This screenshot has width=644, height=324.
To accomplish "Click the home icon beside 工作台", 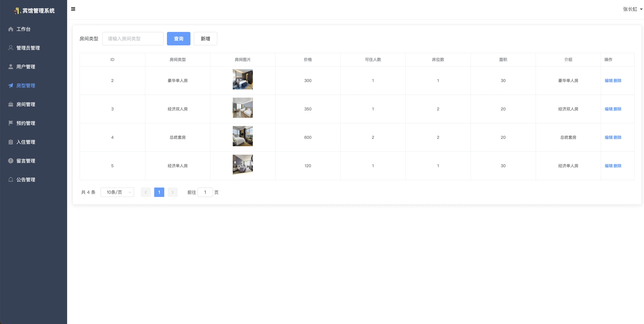I will [11, 29].
